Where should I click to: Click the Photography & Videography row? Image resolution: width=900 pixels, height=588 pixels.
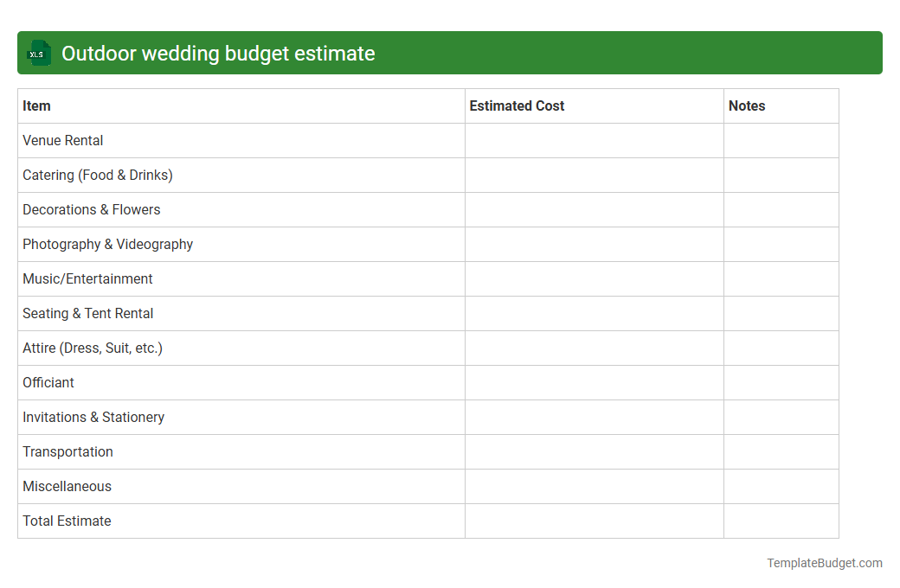point(107,244)
